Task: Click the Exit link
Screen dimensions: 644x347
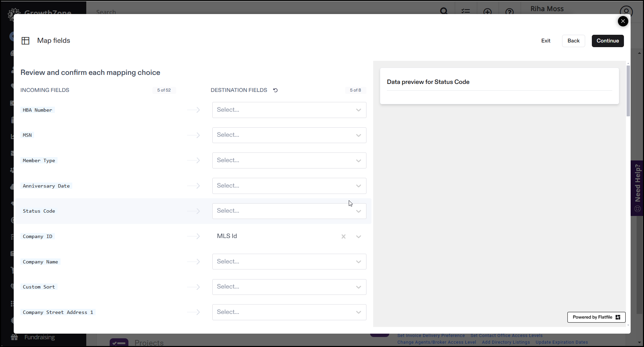Action: 546,41
